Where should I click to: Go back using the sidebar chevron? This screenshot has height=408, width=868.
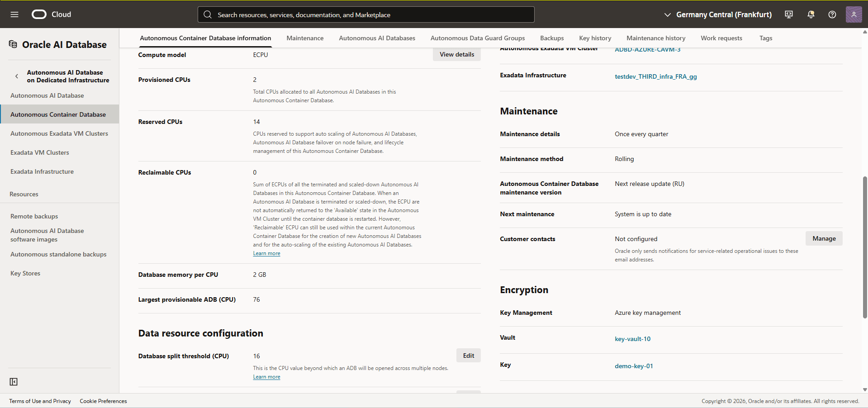17,76
